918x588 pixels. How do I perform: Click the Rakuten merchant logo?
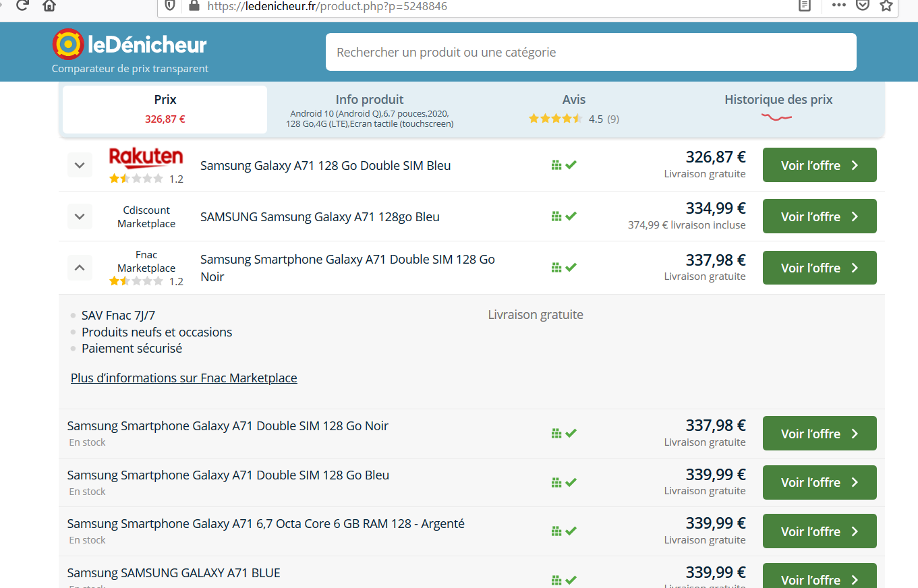pyautogui.click(x=146, y=158)
